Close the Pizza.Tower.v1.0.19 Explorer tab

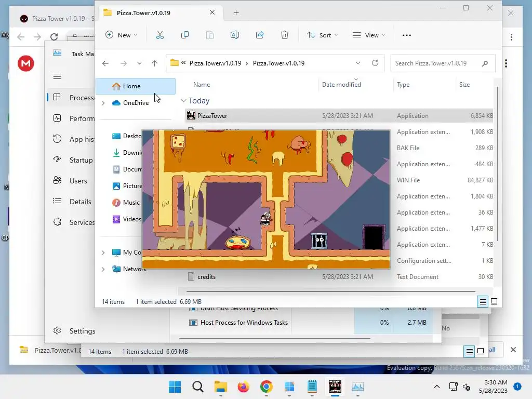coord(212,12)
